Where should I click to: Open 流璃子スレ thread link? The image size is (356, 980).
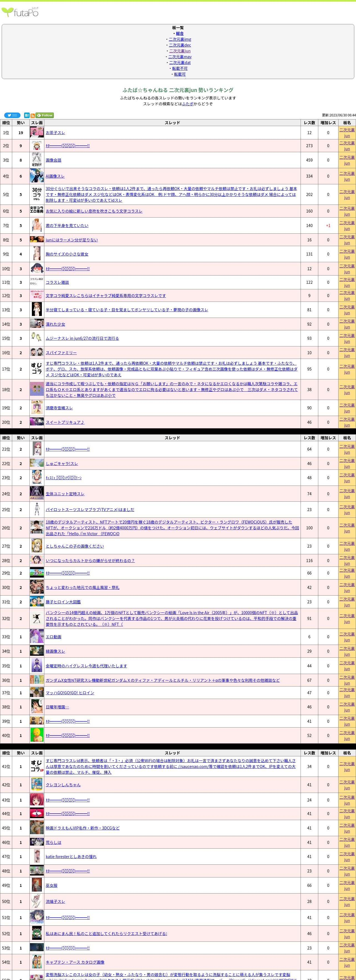point(55,902)
